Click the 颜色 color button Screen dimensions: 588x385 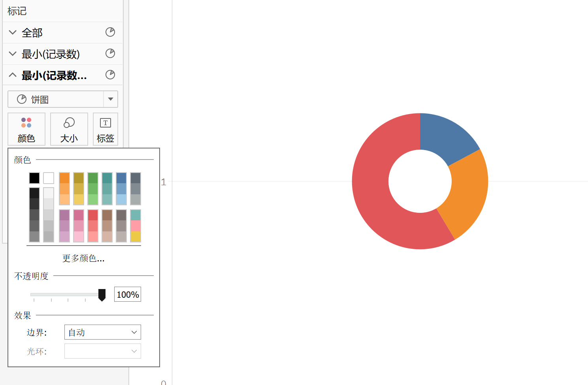pos(26,129)
